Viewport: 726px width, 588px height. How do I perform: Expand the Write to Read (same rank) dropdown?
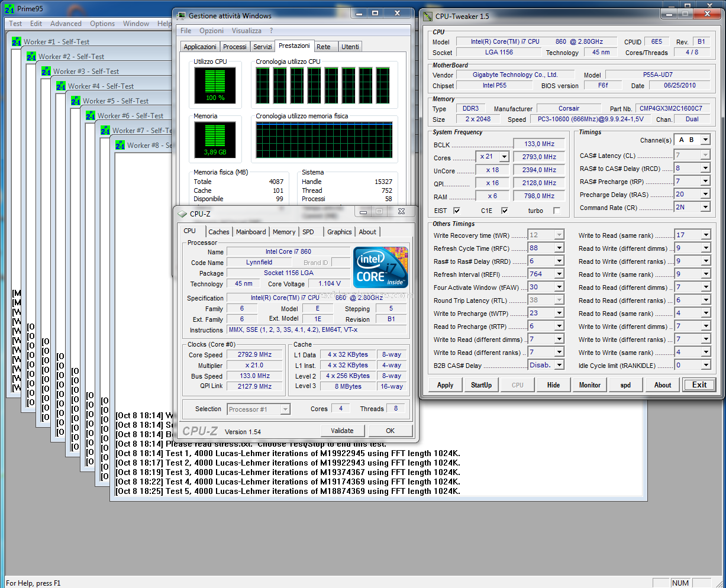tap(705, 235)
